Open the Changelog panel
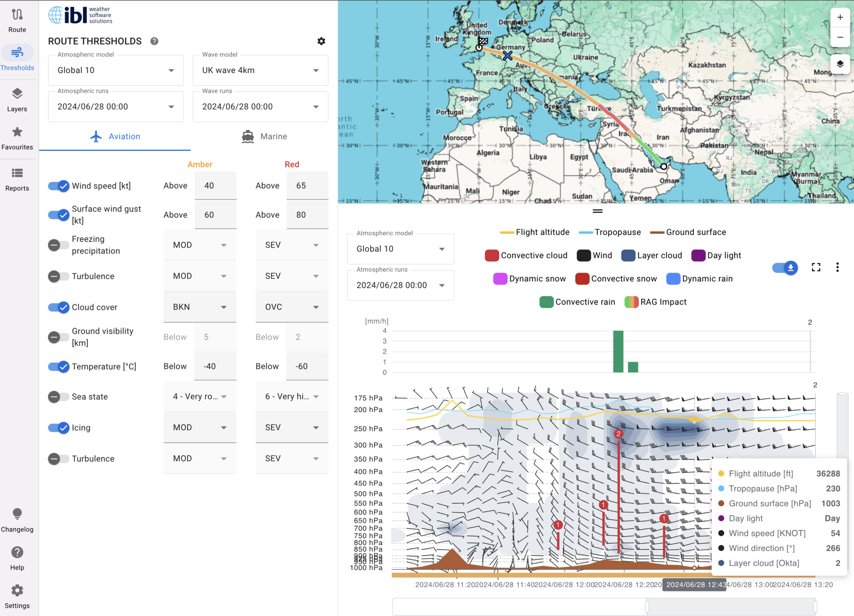This screenshot has height=616, width=854. point(17,518)
